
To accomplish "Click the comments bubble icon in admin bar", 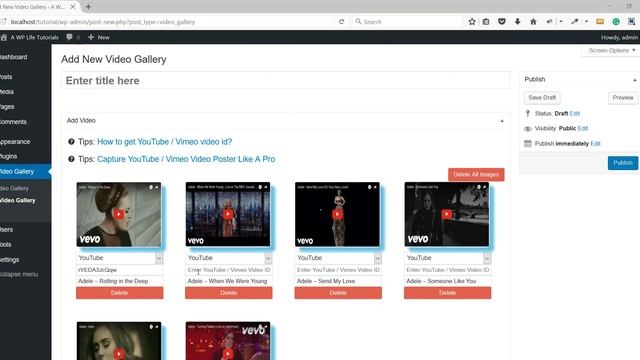I will tap(69, 37).
